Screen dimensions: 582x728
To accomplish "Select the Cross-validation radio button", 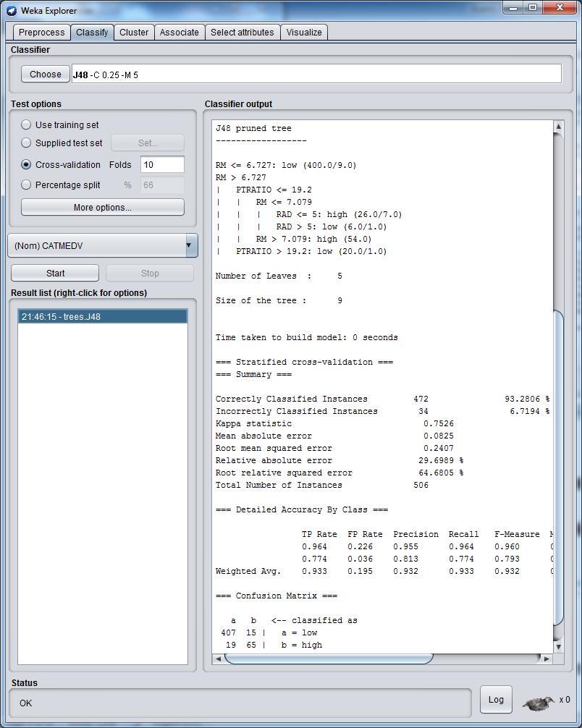I will (26, 164).
